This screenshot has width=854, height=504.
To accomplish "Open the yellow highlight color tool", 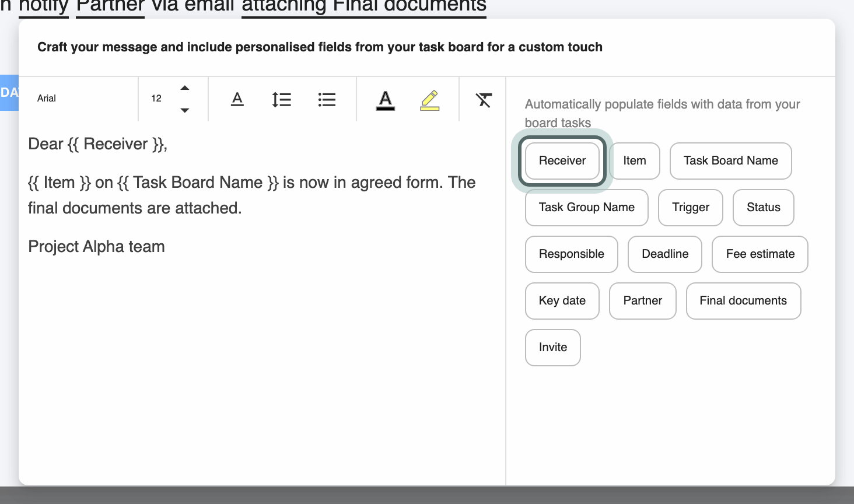I will click(x=430, y=100).
